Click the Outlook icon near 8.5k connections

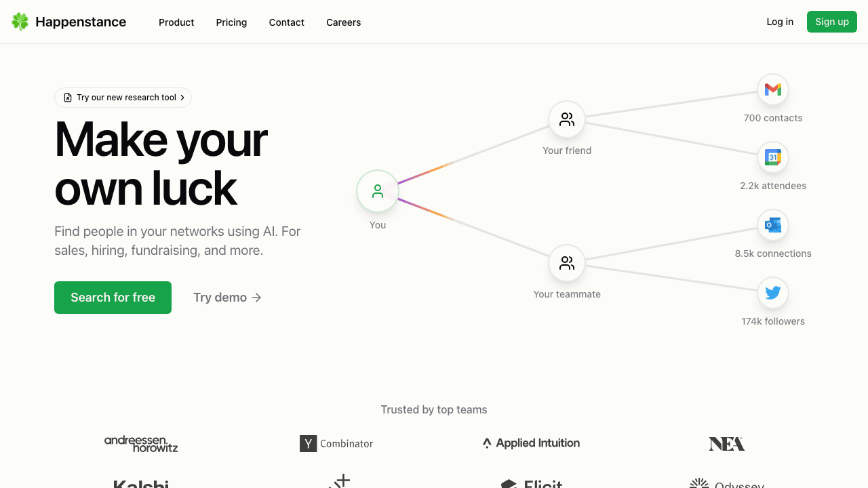pyautogui.click(x=772, y=224)
